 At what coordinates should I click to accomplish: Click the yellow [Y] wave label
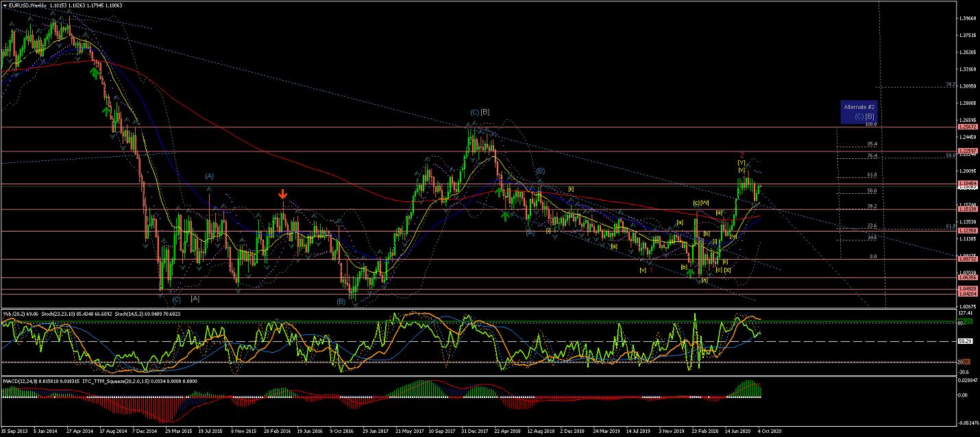pos(741,162)
